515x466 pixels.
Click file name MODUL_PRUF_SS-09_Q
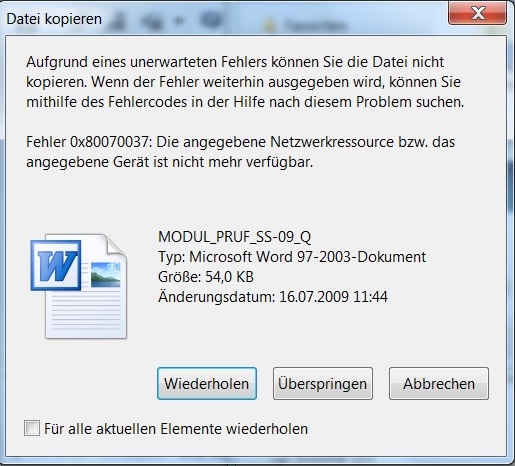(235, 237)
